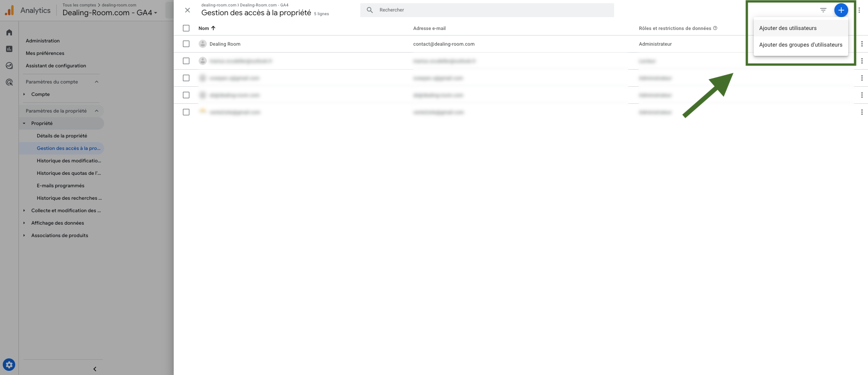The height and width of the screenshot is (375, 868).
Task: Click the search magnifier icon
Action: (369, 10)
